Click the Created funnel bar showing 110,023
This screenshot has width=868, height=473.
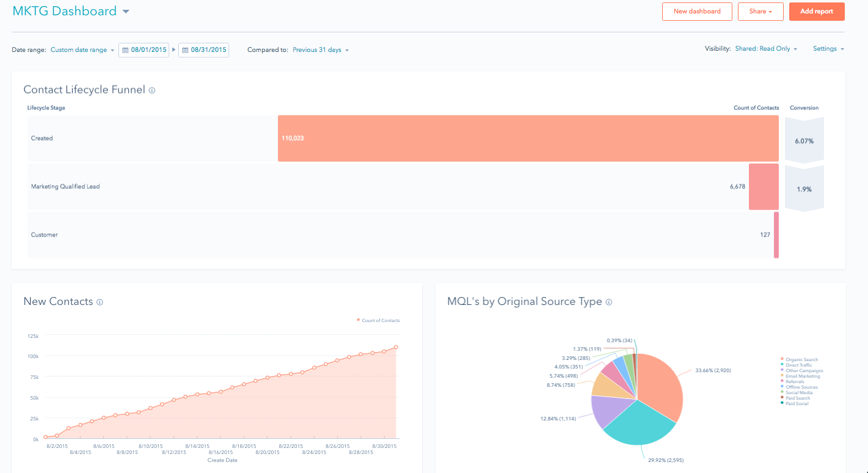pyautogui.click(x=528, y=139)
